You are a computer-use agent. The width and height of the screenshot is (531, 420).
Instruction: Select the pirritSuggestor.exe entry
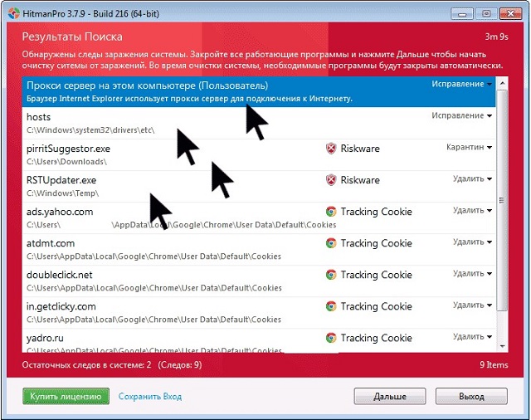point(259,154)
